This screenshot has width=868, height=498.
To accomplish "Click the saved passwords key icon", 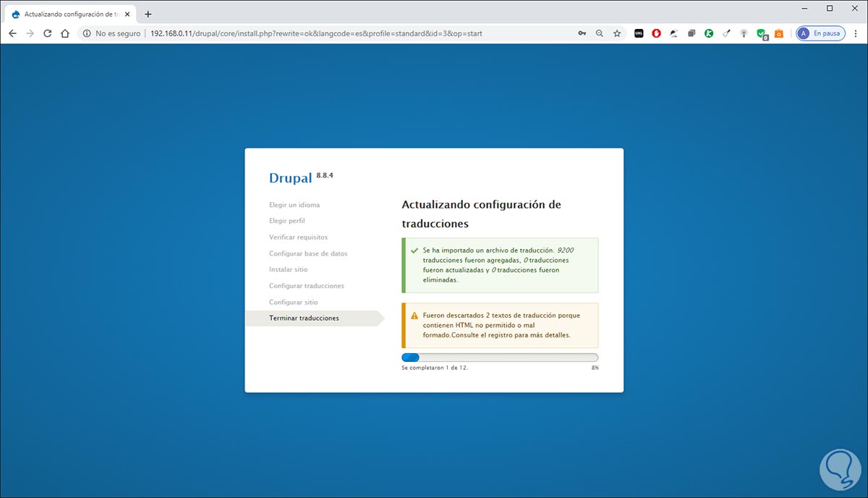I will click(x=582, y=33).
